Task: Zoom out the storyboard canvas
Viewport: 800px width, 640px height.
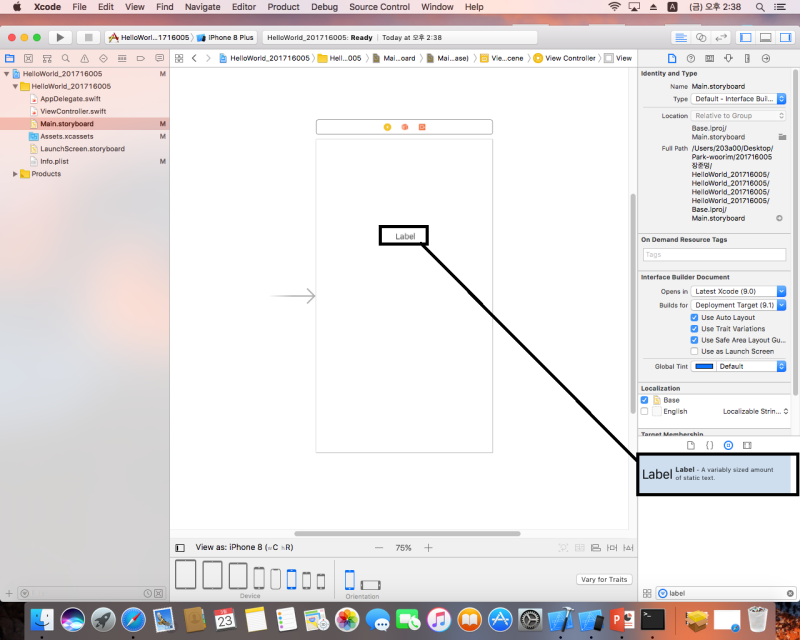Action: pyautogui.click(x=379, y=548)
